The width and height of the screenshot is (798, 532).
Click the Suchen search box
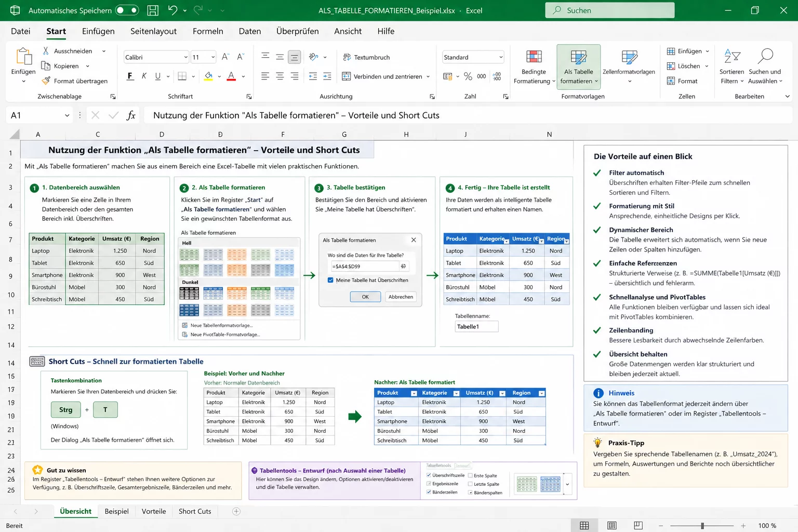(609, 10)
